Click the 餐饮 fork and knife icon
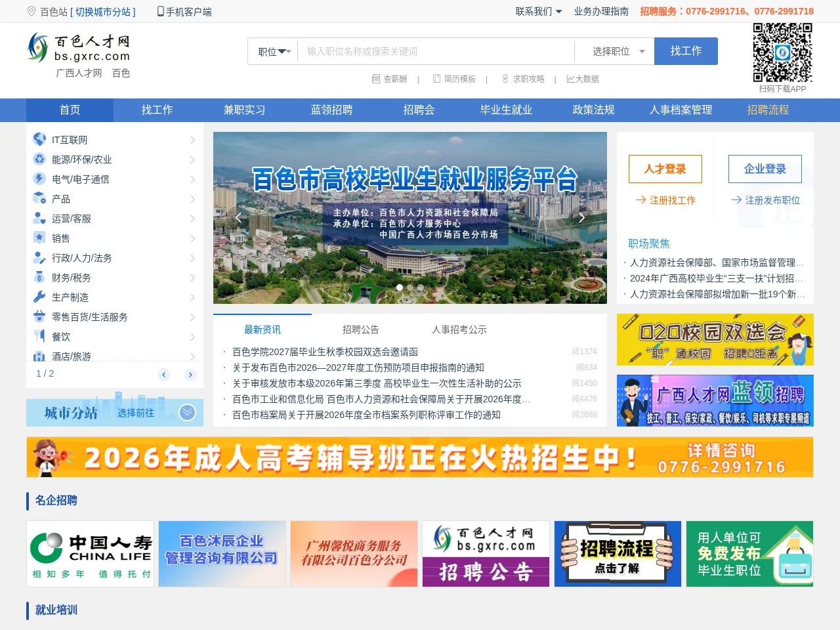This screenshot has height=630, width=840. [x=39, y=336]
